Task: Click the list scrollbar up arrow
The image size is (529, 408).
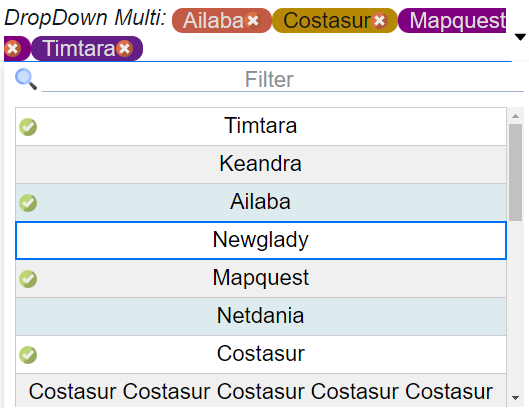Action: click(515, 116)
